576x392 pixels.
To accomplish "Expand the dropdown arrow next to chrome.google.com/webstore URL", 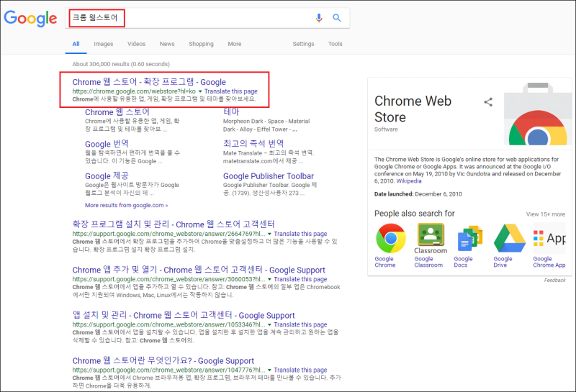I will click(200, 91).
